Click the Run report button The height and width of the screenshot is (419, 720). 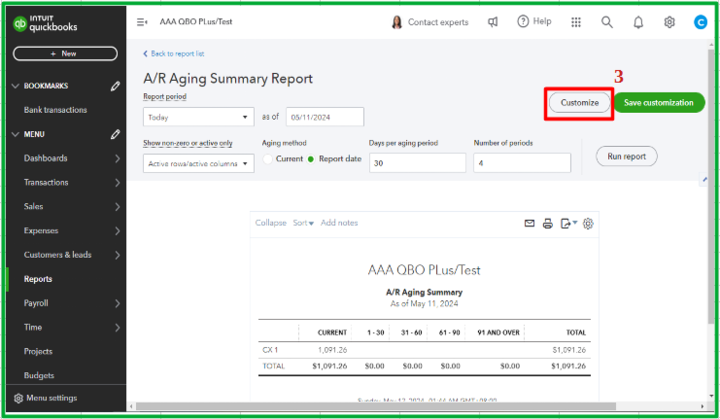pos(626,157)
